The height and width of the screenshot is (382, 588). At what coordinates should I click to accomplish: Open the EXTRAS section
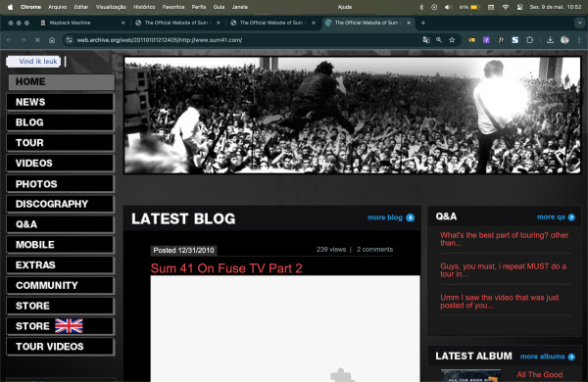[x=60, y=265]
